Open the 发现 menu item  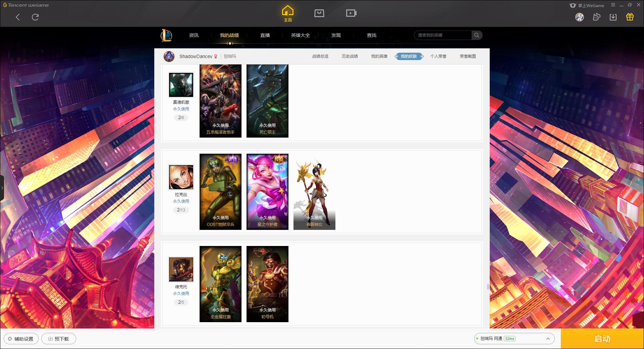(x=336, y=35)
